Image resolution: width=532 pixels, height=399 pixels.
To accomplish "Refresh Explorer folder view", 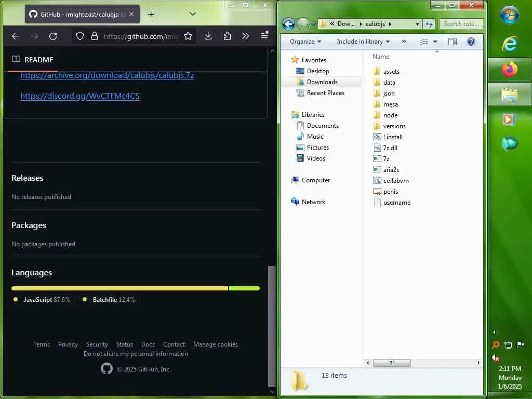I will coord(429,24).
